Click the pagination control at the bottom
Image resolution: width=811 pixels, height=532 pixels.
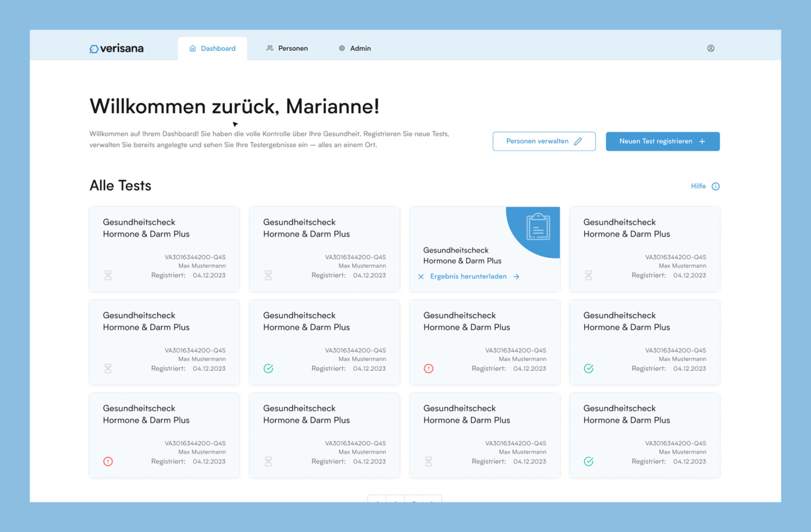coord(404,500)
